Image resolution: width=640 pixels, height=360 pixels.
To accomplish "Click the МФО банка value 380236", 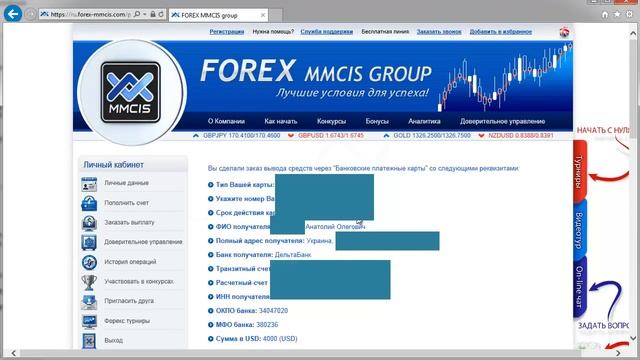I will (x=267, y=324).
